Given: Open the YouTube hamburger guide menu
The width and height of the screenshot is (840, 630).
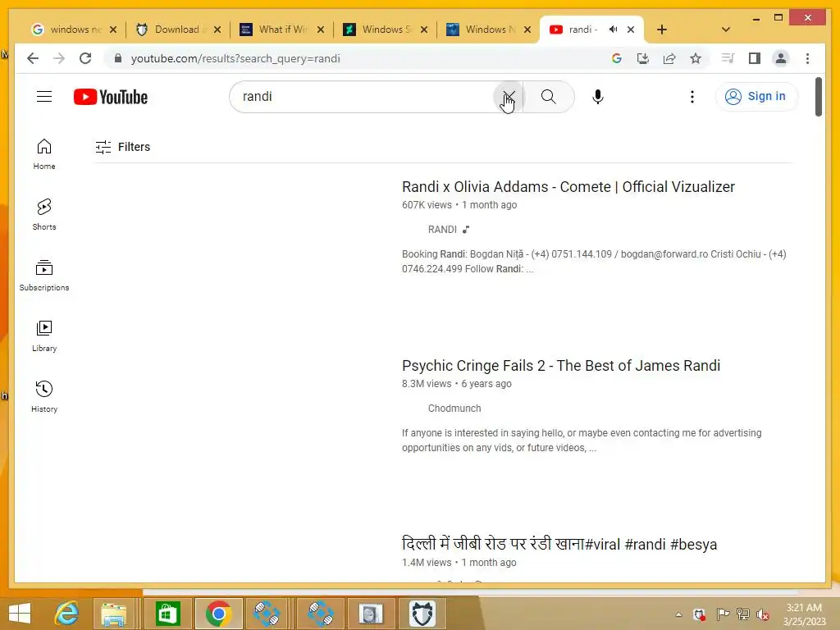Looking at the screenshot, I should click(x=44, y=97).
